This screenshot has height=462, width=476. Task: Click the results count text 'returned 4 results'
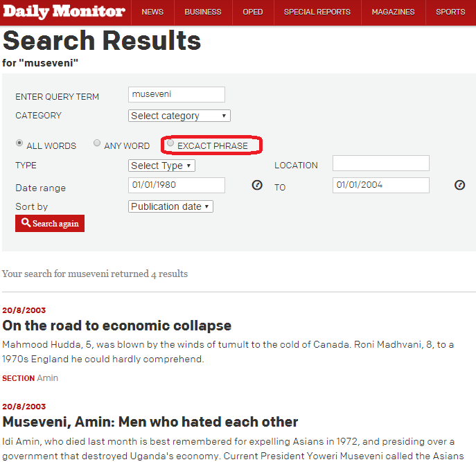pos(149,274)
